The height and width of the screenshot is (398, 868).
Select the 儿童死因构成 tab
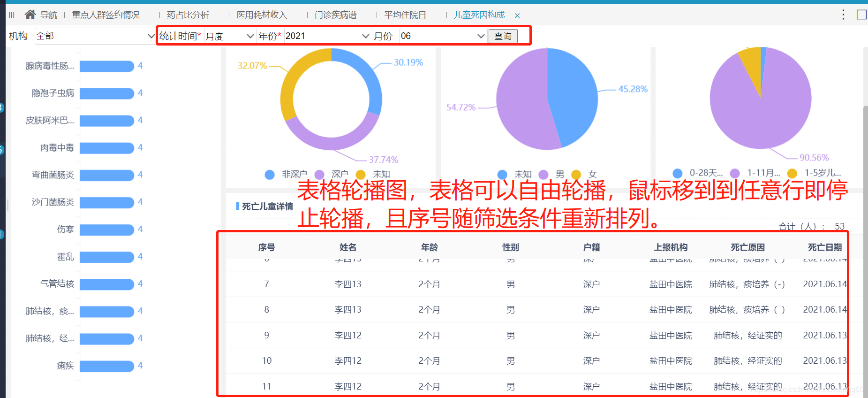[479, 15]
